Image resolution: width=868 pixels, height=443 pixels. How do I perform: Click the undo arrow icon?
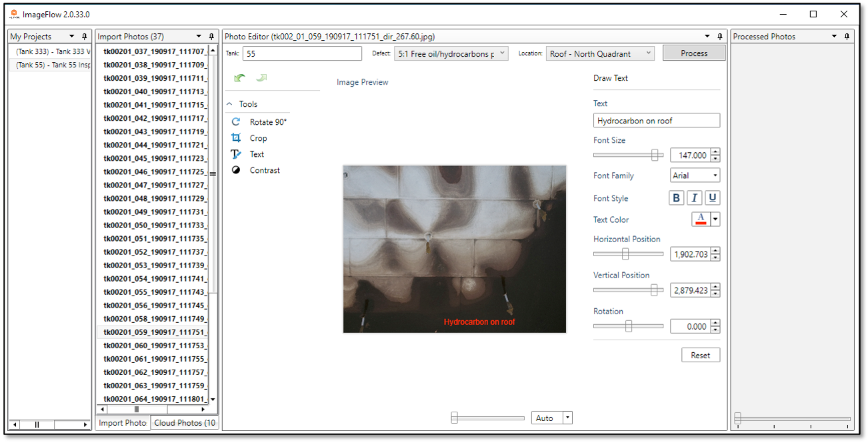240,78
